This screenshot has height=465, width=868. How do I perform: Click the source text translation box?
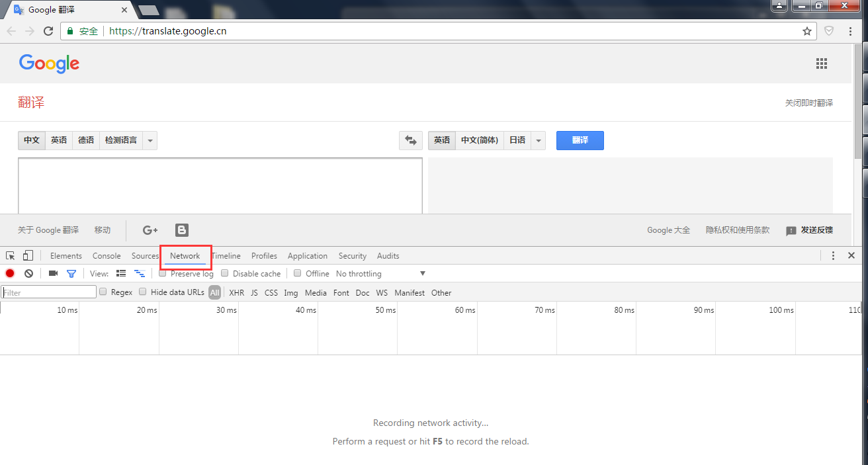[x=220, y=186]
